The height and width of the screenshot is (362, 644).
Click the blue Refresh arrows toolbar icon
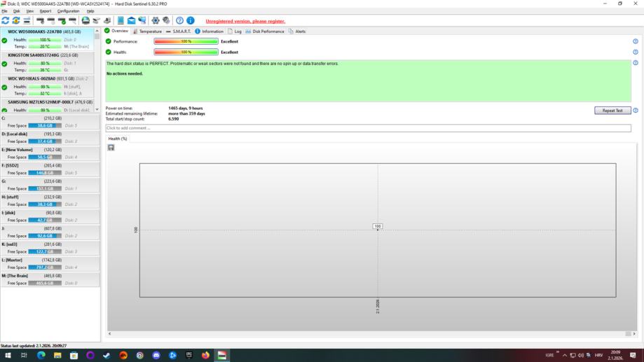[6, 20]
